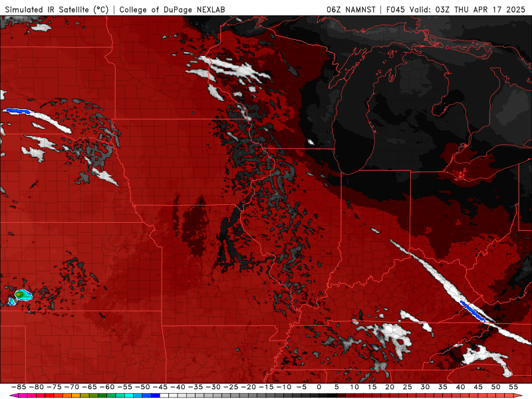The image size is (532, 399).
Task: Click the -70 colorbar label
Action: tap(72, 387)
